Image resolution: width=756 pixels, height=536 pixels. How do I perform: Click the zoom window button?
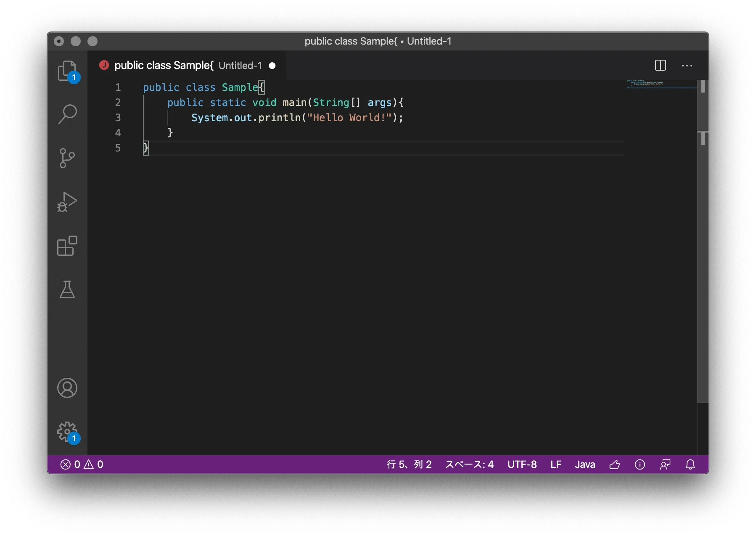coord(93,41)
